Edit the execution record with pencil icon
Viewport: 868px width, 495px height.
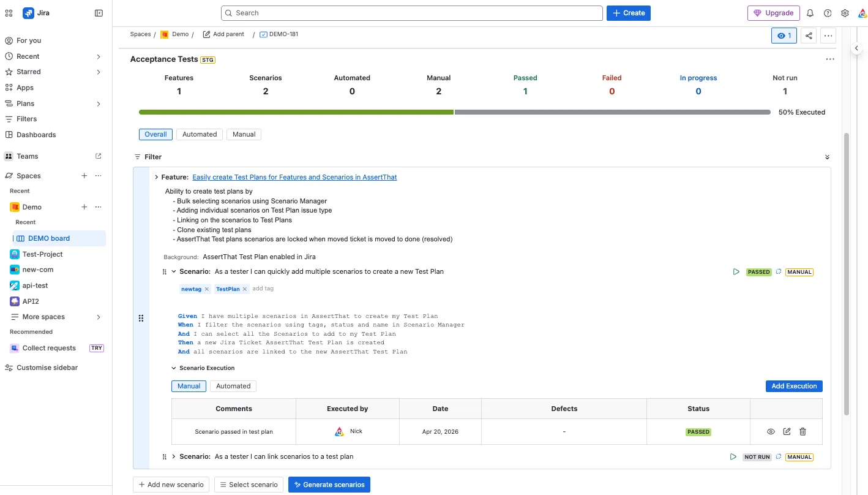coord(787,432)
